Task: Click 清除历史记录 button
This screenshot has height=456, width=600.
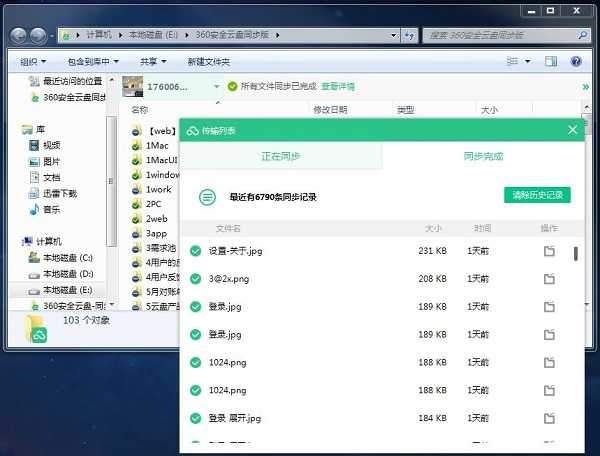Action: click(537, 195)
